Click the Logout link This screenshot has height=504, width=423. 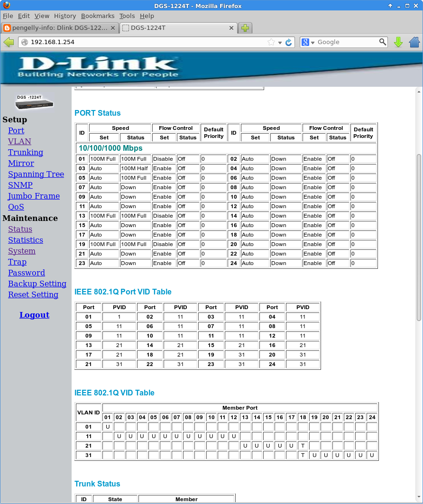(x=35, y=315)
